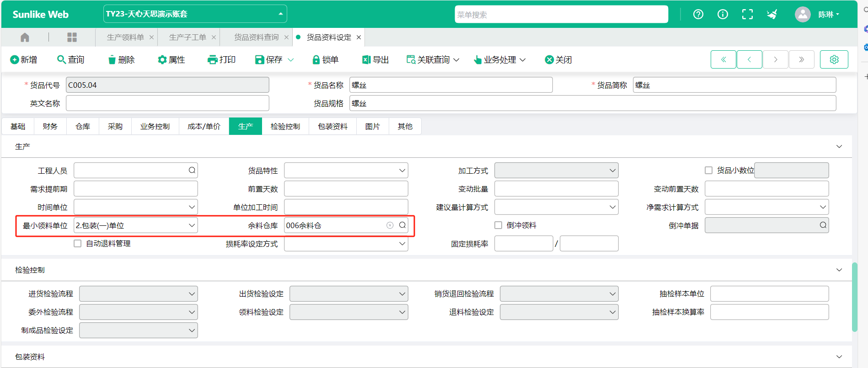Jump to last record arrow

coord(801,59)
